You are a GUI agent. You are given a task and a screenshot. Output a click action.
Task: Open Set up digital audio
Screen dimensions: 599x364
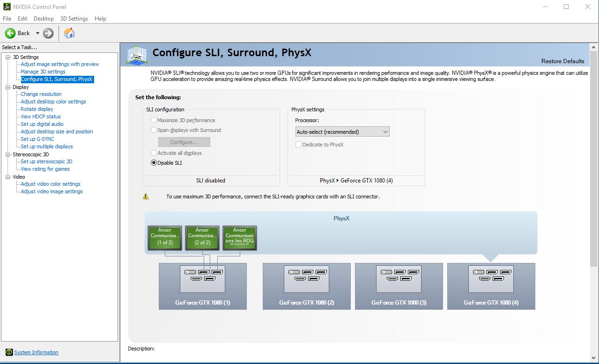coord(42,124)
